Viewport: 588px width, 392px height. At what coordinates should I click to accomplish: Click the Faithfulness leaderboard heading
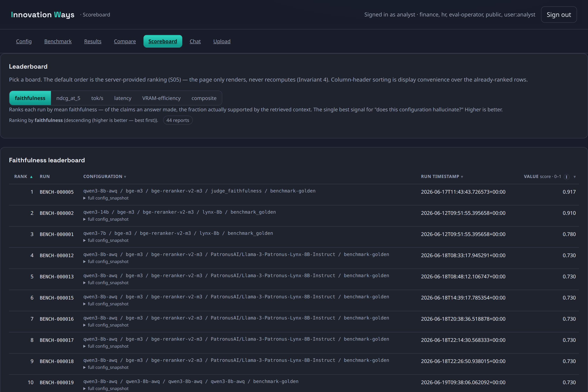[x=47, y=160]
